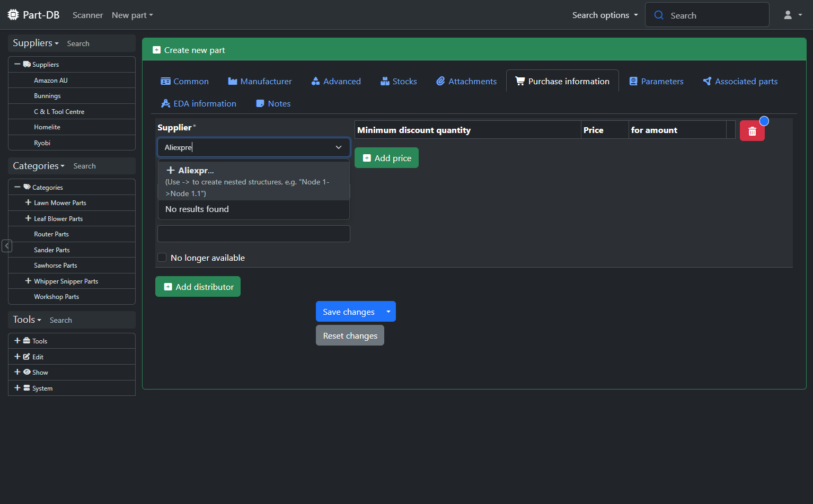Viewport: 813px width, 504px height.
Task: Select Router Parts category
Action: pos(72,234)
